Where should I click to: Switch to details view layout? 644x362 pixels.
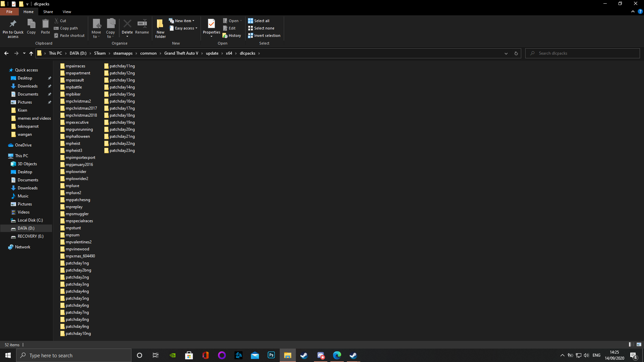[x=632, y=345]
